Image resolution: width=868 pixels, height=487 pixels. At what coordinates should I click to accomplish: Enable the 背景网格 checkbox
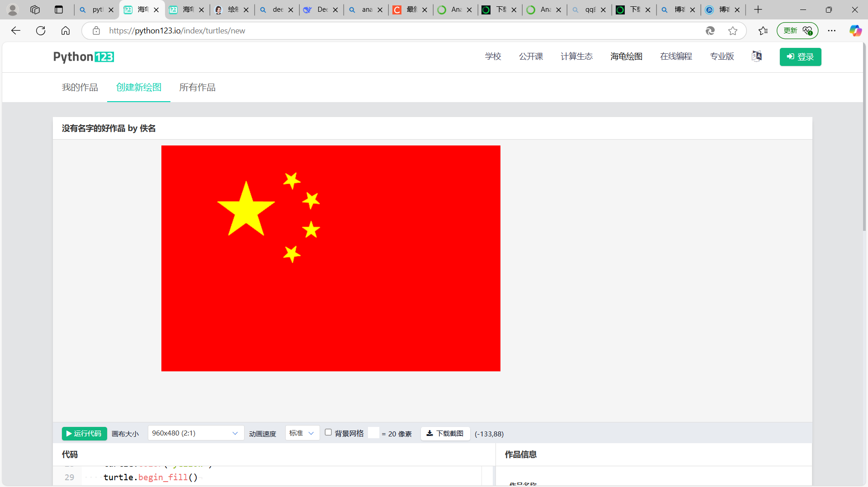pos(328,432)
